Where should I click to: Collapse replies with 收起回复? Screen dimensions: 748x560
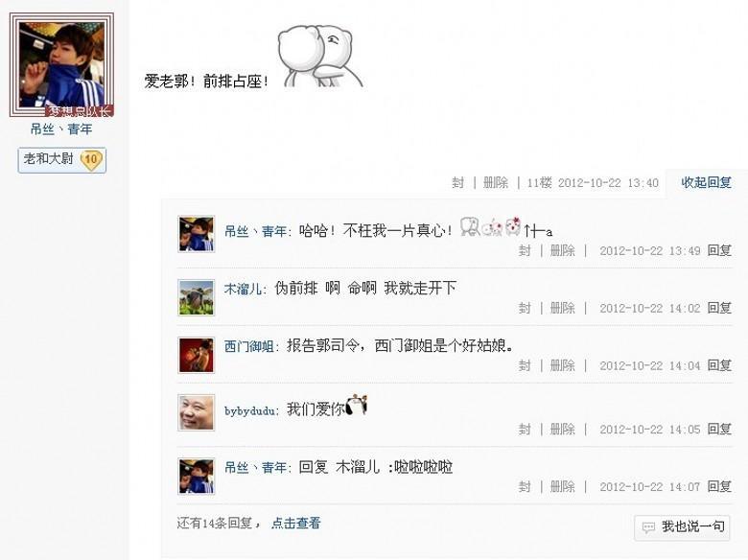point(706,182)
